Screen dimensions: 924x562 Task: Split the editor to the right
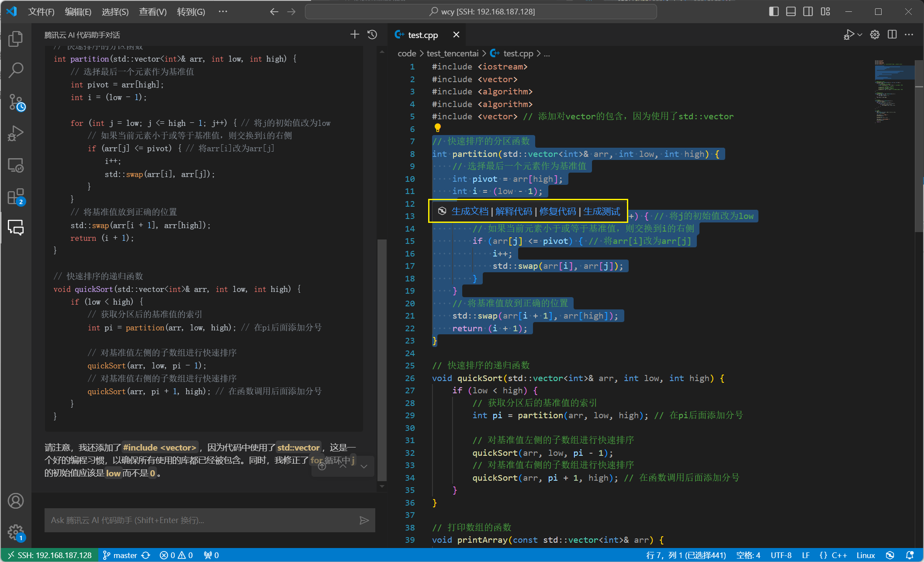(x=892, y=35)
